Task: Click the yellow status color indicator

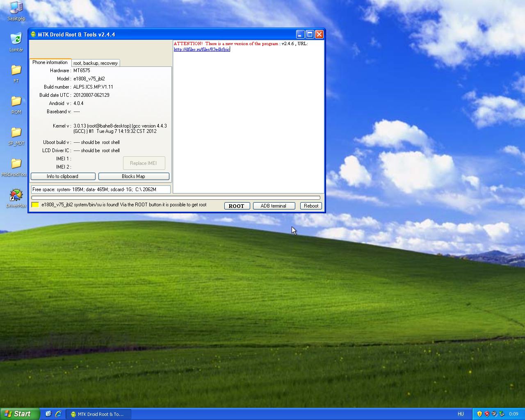Action: pyautogui.click(x=35, y=205)
